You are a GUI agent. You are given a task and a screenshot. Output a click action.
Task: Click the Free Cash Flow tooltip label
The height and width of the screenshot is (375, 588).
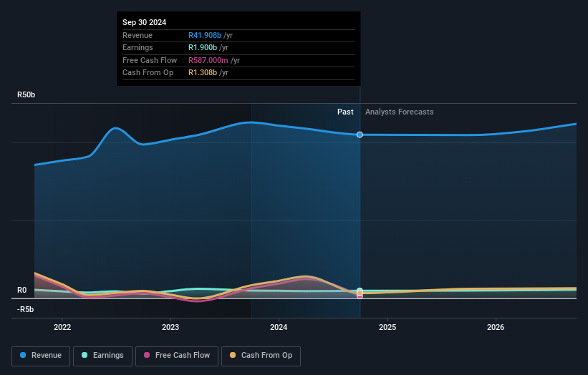(150, 60)
